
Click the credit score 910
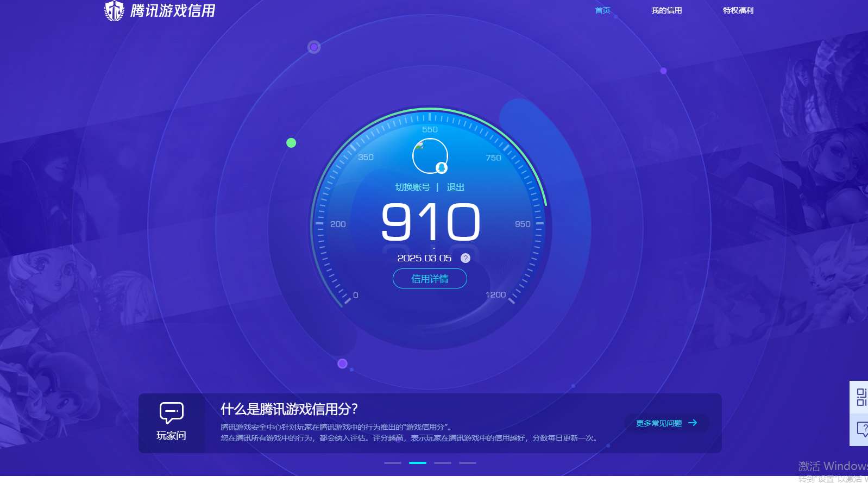431,222
